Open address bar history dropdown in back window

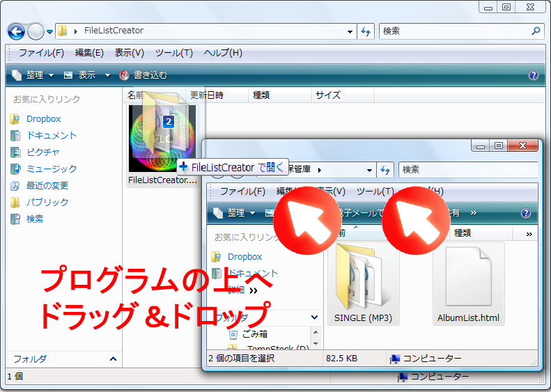[x=350, y=31]
